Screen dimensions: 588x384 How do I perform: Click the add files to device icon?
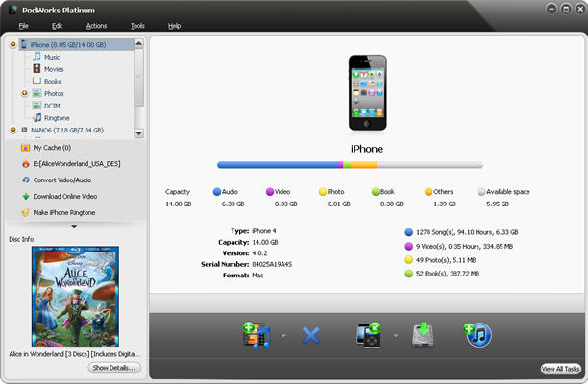[257, 335]
